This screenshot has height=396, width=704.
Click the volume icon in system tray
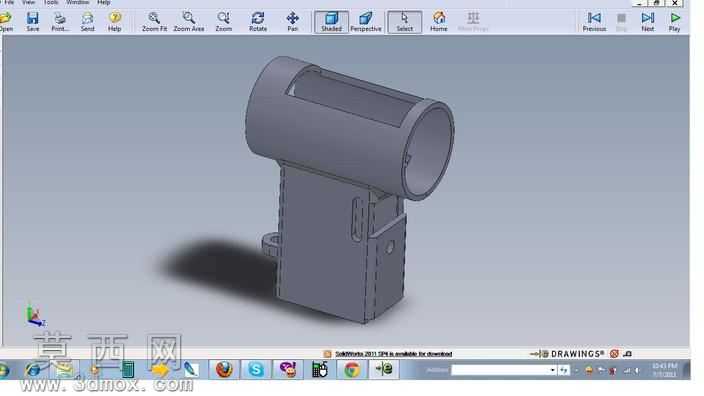[638, 370]
